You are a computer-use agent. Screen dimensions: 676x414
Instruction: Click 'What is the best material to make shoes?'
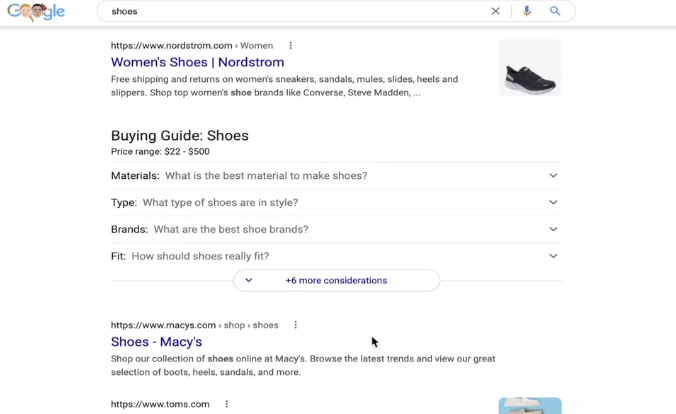(x=266, y=176)
